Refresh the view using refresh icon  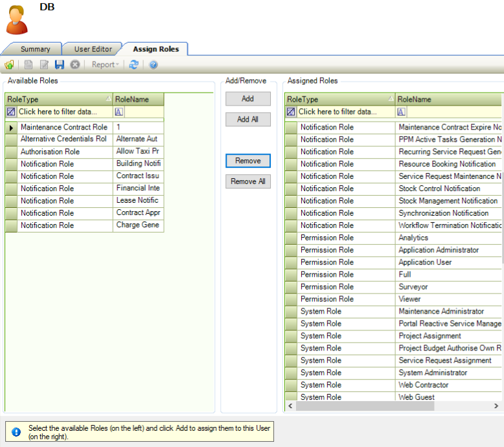click(133, 65)
